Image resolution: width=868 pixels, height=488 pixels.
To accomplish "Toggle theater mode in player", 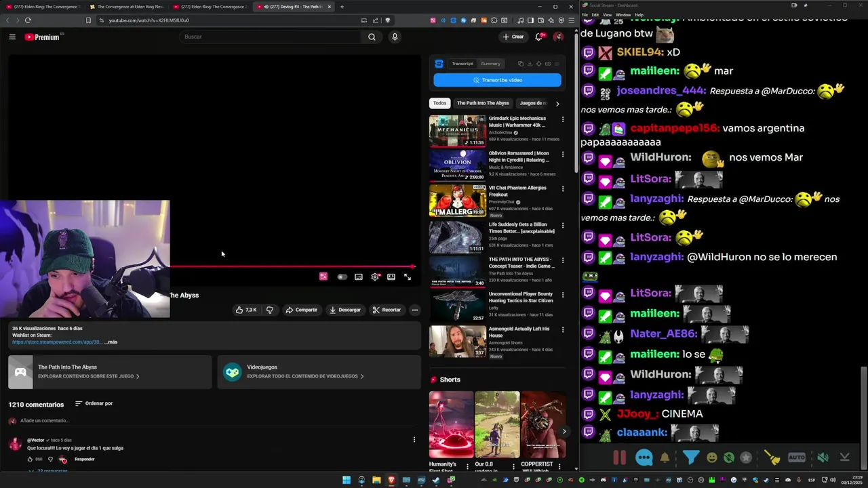I will 391,277.
